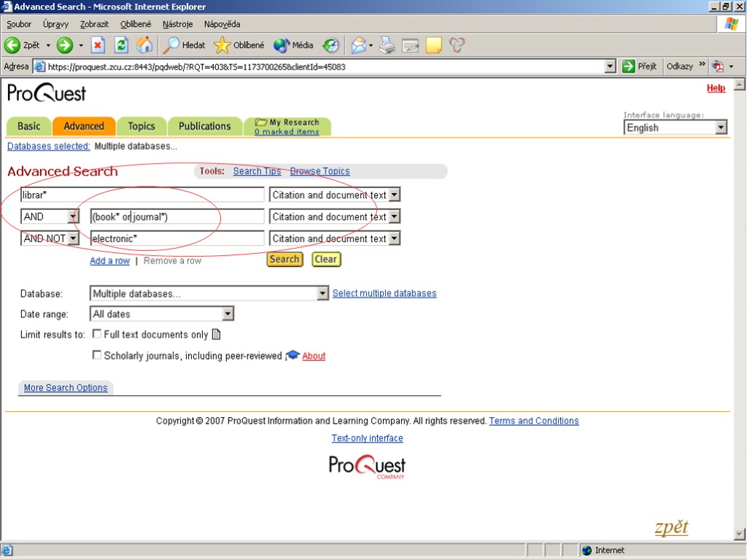Open the AND NOT operator dropdown
This screenshot has width=747, height=560.
tap(73, 238)
